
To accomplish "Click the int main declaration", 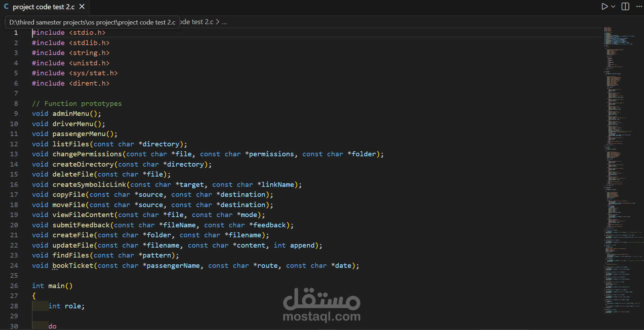I will tap(52, 286).
